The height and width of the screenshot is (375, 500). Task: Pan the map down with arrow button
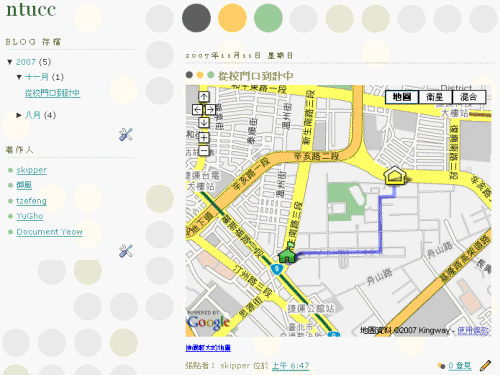(204, 122)
